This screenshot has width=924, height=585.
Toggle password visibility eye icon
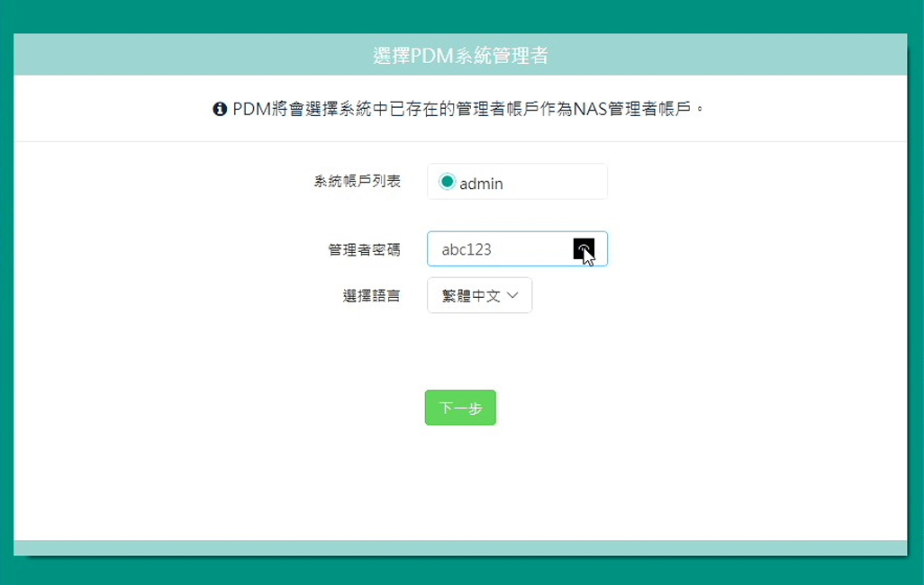pyautogui.click(x=584, y=249)
